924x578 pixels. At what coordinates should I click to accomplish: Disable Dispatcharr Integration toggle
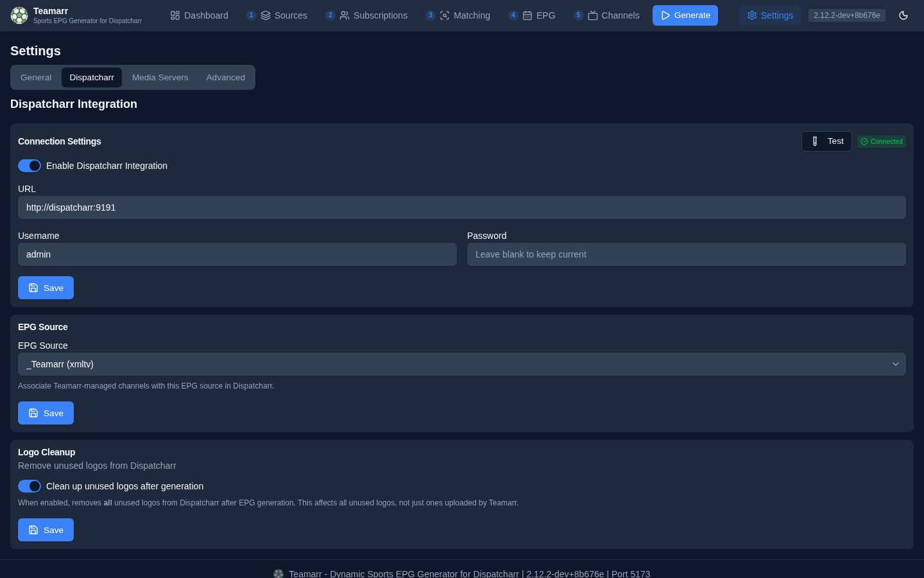tap(30, 166)
